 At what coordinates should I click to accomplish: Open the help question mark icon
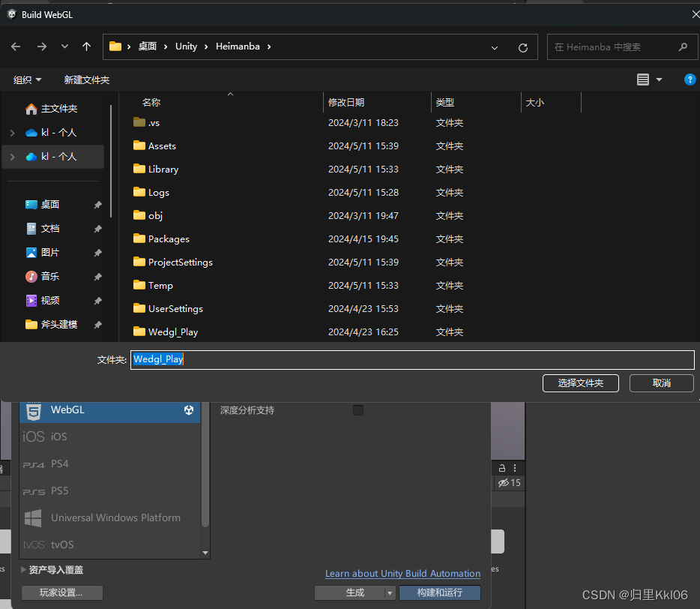[x=690, y=79]
